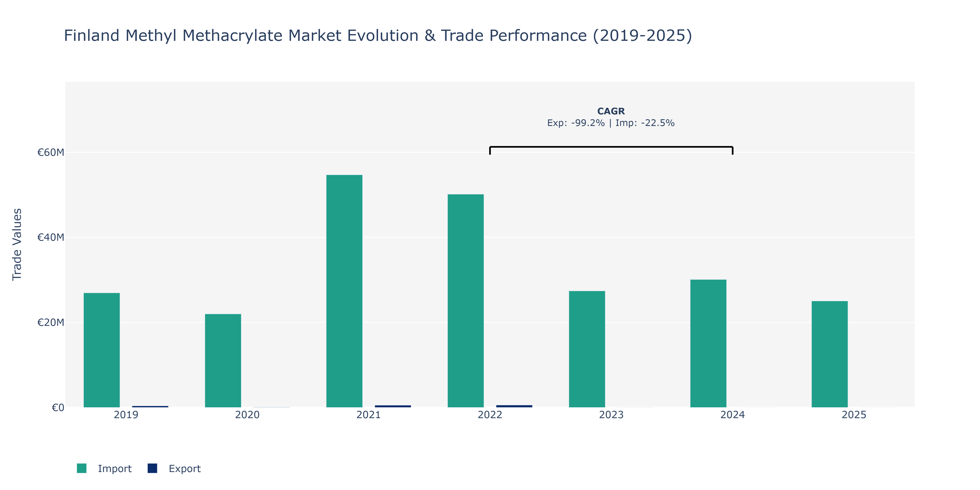The image size is (980, 490).
Task: Select the 2023 Import bar
Action: (x=587, y=349)
